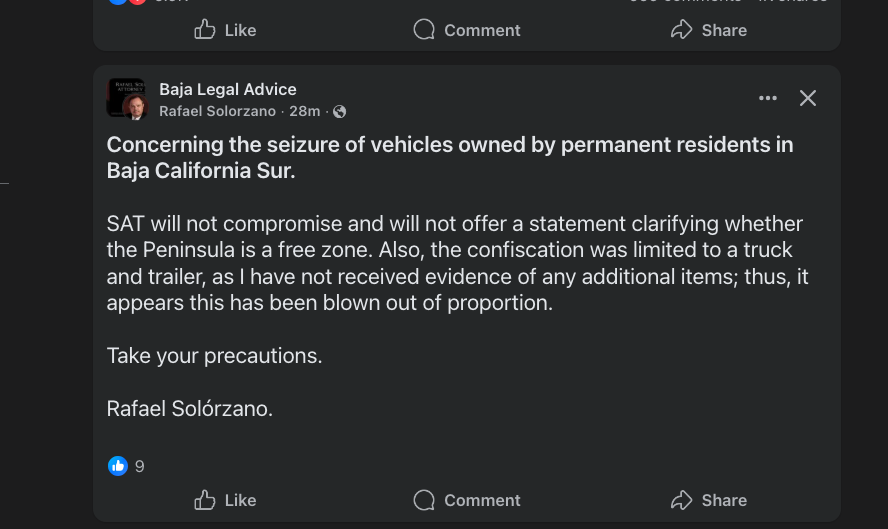The width and height of the screenshot is (888, 529).
Task: Open the Baja Legal Advice group page
Action: tap(228, 89)
